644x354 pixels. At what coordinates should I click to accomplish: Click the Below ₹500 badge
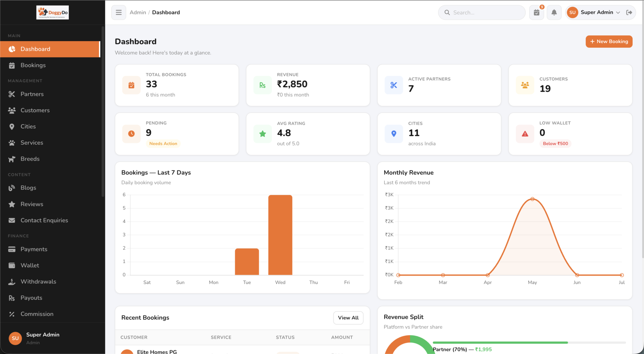(556, 144)
